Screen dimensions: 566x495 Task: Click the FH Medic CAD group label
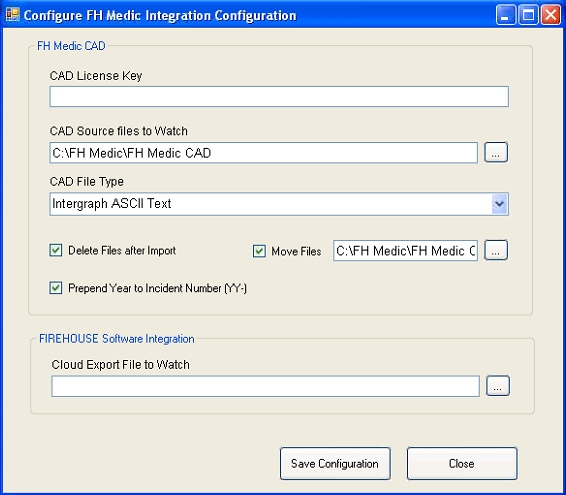71,46
